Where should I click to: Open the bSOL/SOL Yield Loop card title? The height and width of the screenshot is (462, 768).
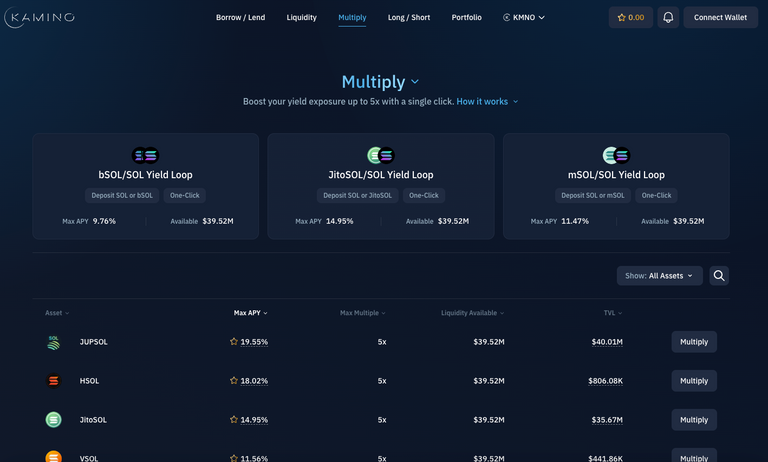pyautogui.click(x=145, y=174)
